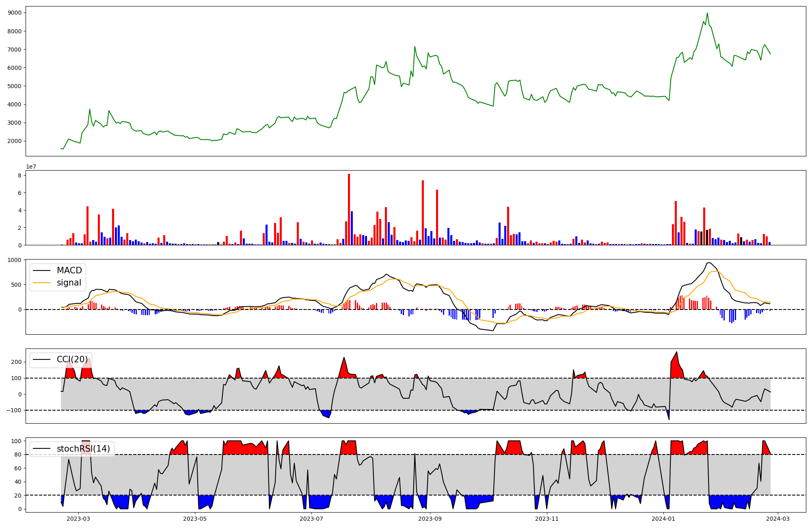
Task: Click the 1e7 volume scale label
Action: [x=31, y=167]
